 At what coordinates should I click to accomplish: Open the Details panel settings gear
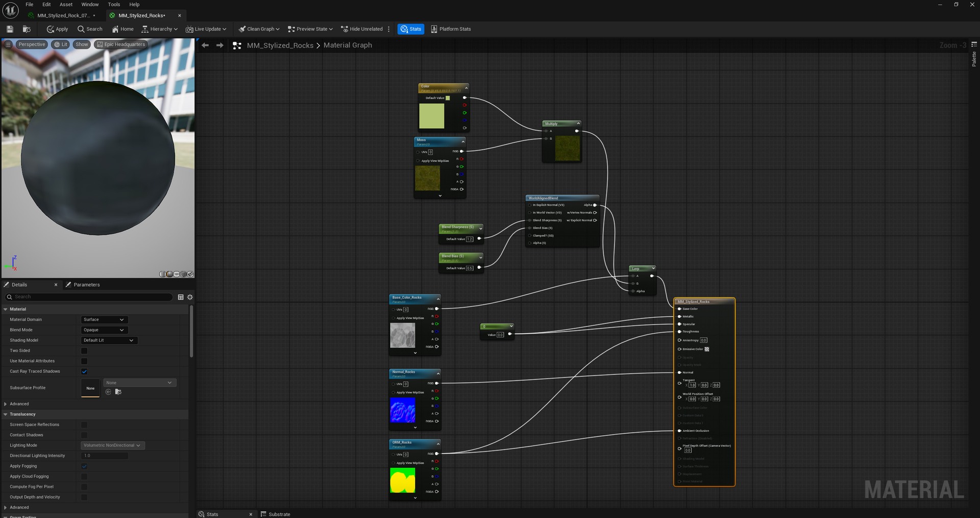point(190,297)
